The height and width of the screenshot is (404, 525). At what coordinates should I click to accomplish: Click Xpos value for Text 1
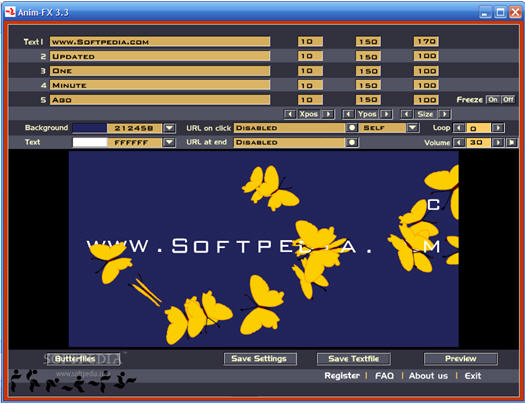pyautogui.click(x=310, y=42)
